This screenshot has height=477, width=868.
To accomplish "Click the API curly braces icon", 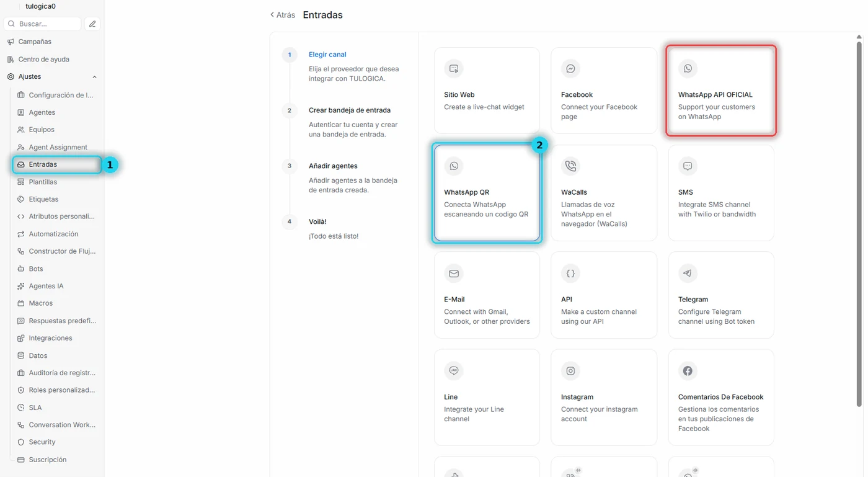I will 570,274.
